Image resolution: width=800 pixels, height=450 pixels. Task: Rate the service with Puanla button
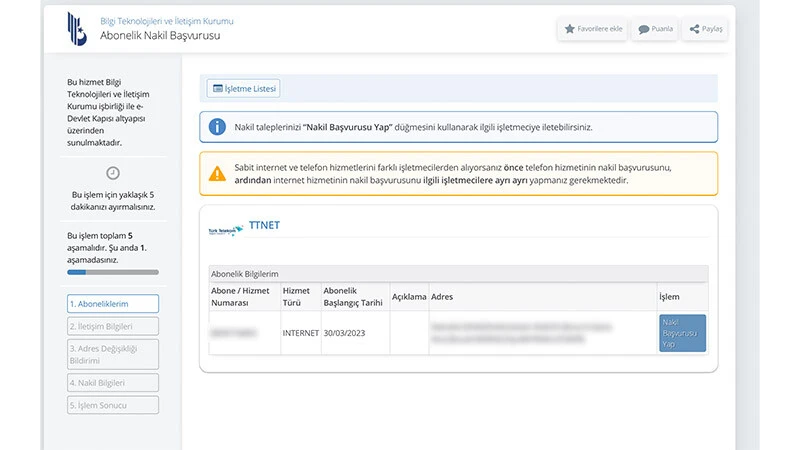(x=655, y=29)
